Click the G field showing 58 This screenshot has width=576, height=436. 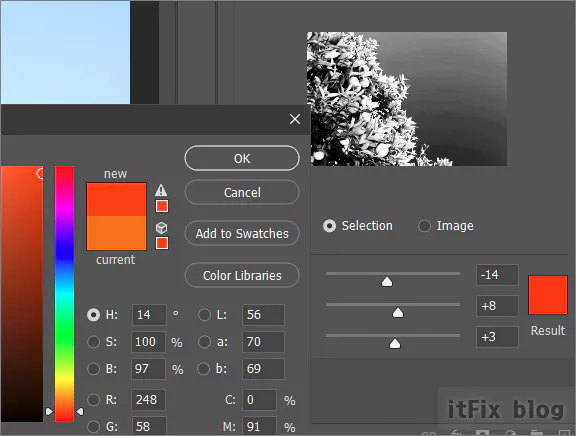(148, 426)
